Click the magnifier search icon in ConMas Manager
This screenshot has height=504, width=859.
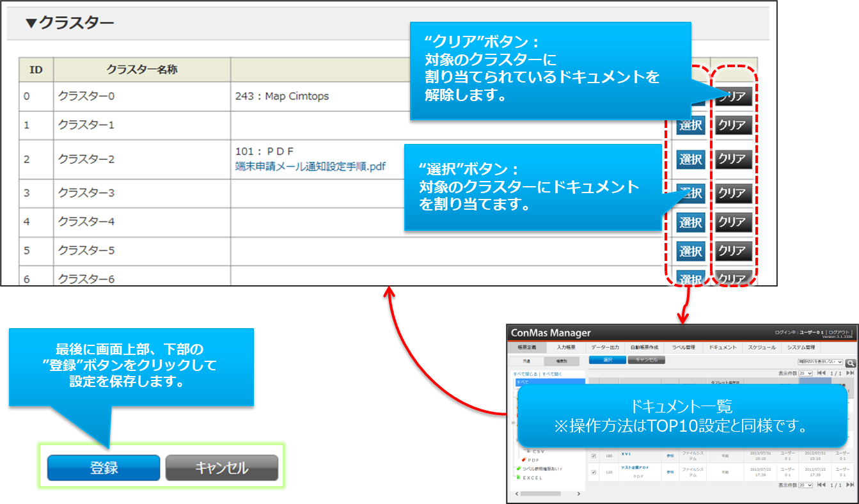tap(850, 363)
